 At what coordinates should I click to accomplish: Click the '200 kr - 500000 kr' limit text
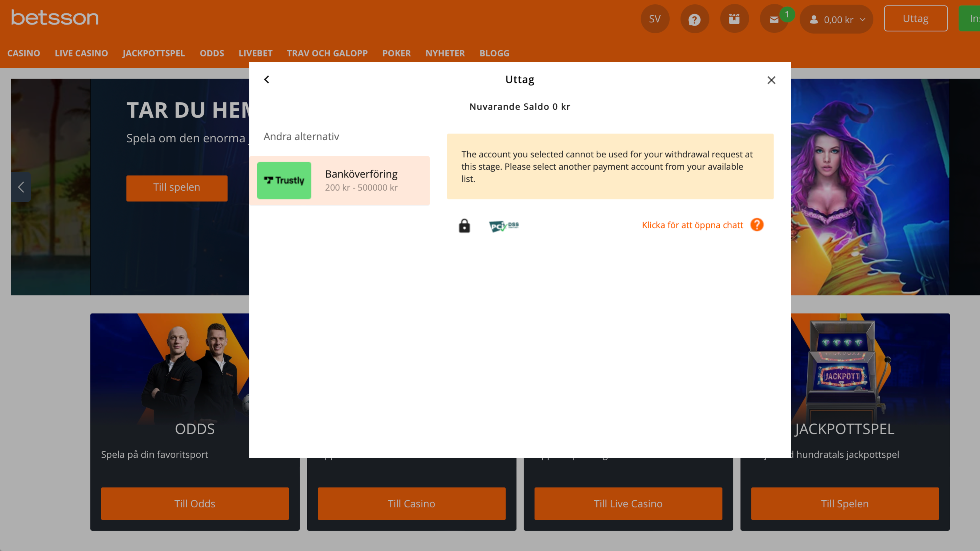[x=361, y=187]
